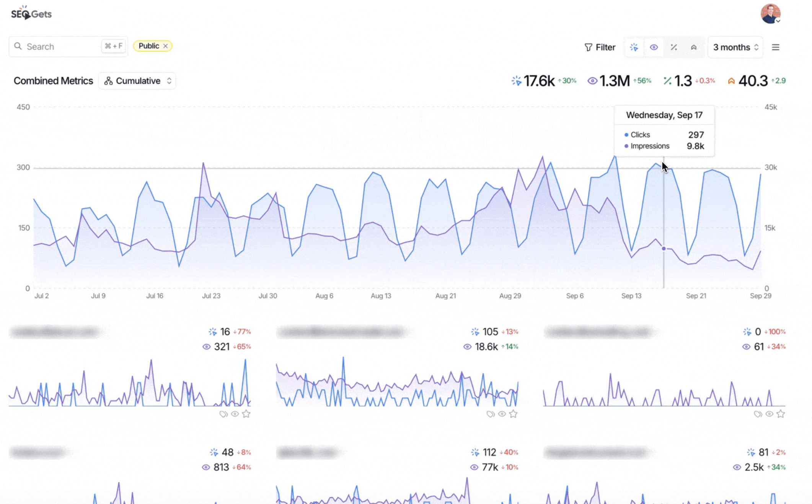Open the 3 months date range dropdown
This screenshot has width=812, height=504.
(x=735, y=47)
